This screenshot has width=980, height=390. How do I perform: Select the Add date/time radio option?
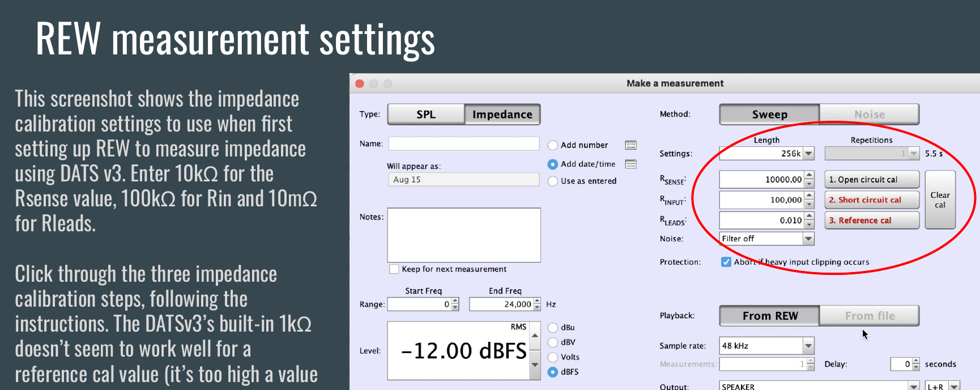[x=553, y=164]
